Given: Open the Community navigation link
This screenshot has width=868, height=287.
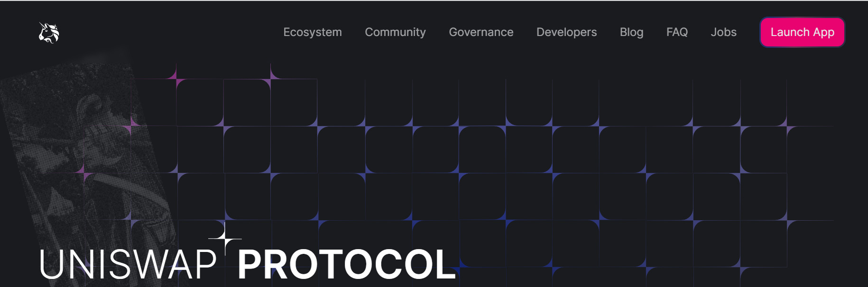Looking at the screenshot, I should pos(395,32).
